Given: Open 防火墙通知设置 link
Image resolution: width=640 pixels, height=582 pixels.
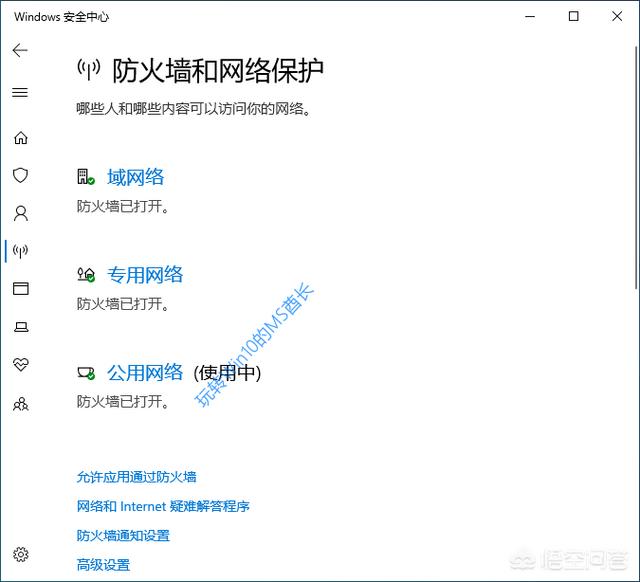Looking at the screenshot, I should [123, 535].
